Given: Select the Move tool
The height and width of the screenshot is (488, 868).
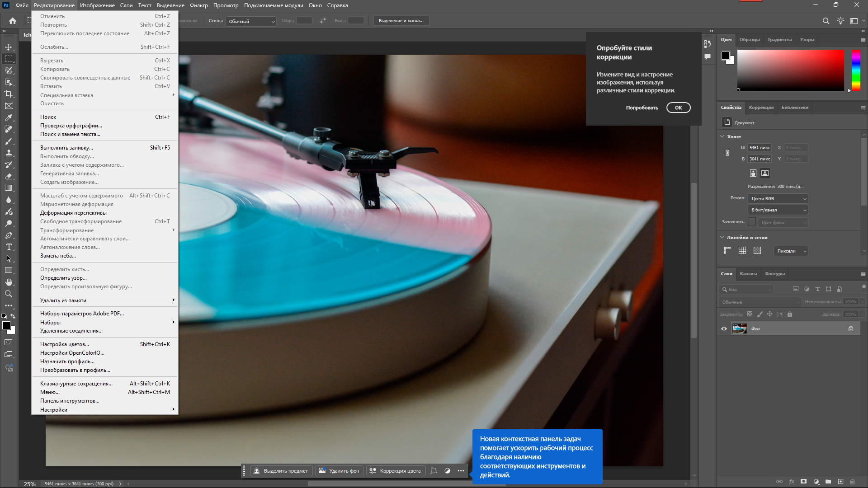Looking at the screenshot, I should 9,47.
